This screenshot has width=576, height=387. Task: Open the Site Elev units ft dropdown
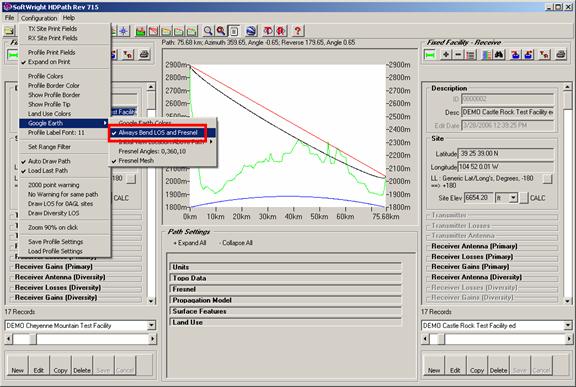point(514,198)
